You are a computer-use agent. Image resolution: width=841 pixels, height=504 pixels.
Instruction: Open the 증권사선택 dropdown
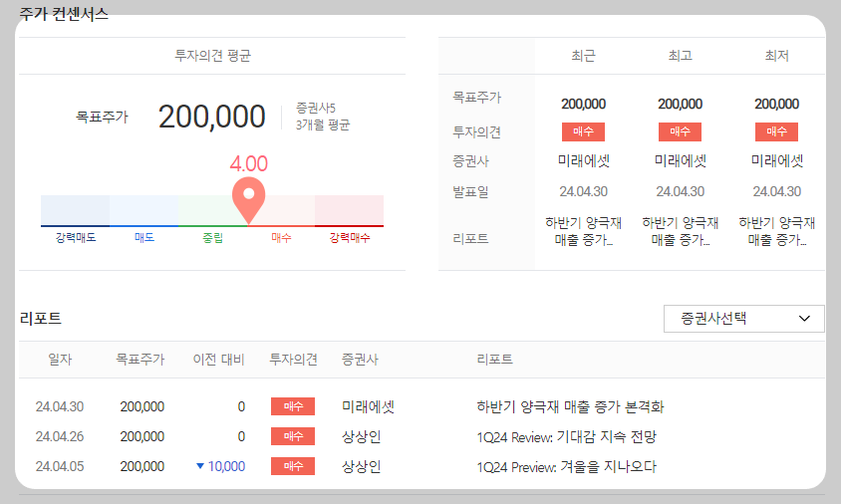(744, 319)
